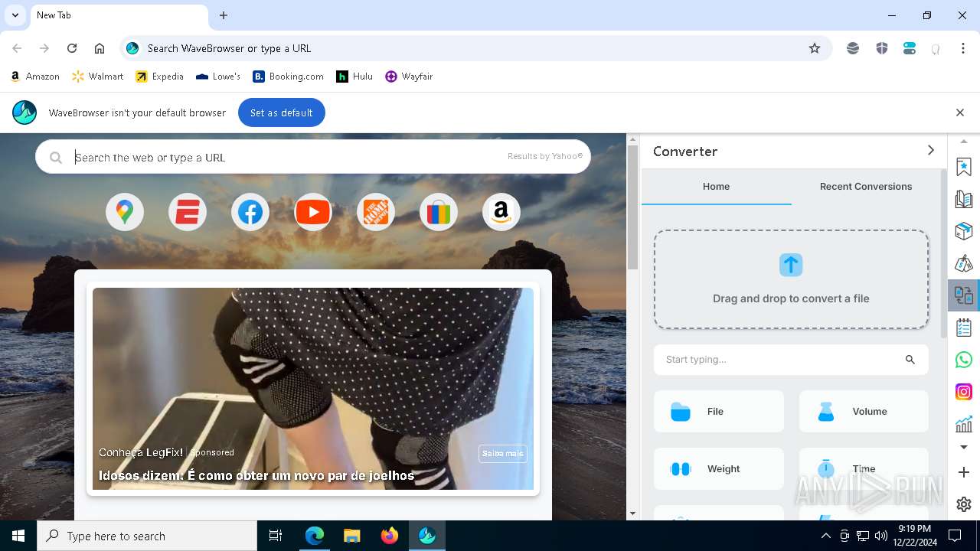The image size is (980, 551).
Task: Collapse the Converter panel with the chevron
Action: click(x=931, y=151)
